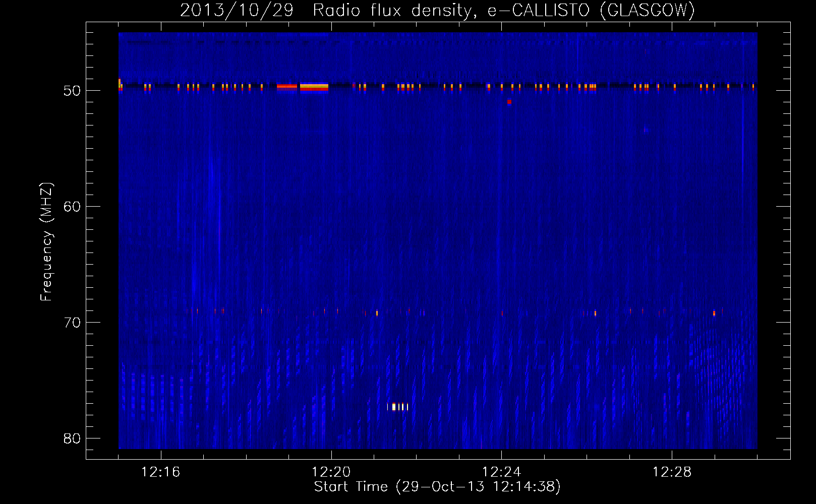The height and width of the screenshot is (504, 816).
Task: Click the short red bar left of the yellow-red bar
Action: (287, 87)
